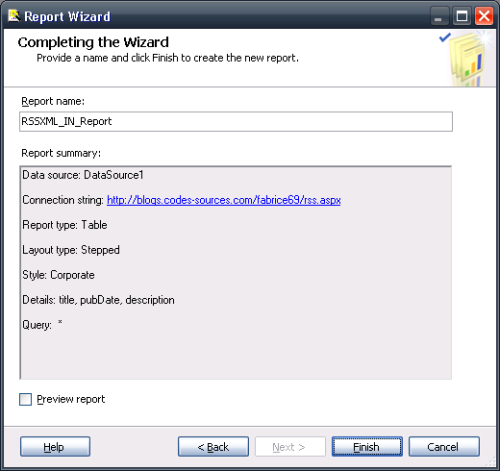Click the Query line in report summary

42,325
